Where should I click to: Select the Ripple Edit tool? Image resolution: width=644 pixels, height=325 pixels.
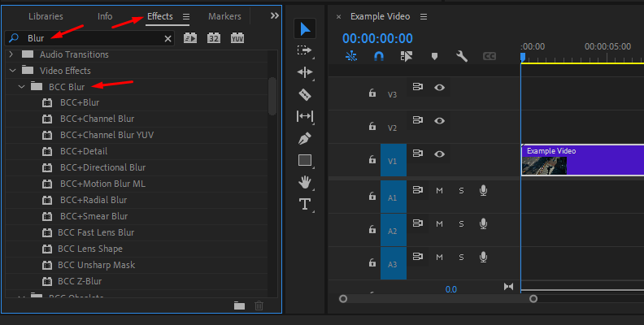click(x=305, y=72)
